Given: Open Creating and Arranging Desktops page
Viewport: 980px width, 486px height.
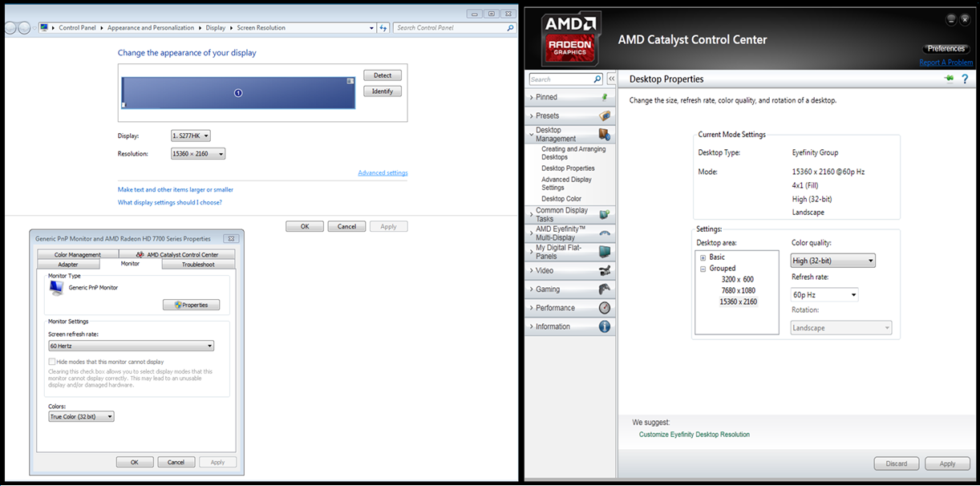Looking at the screenshot, I should pyautogui.click(x=573, y=153).
